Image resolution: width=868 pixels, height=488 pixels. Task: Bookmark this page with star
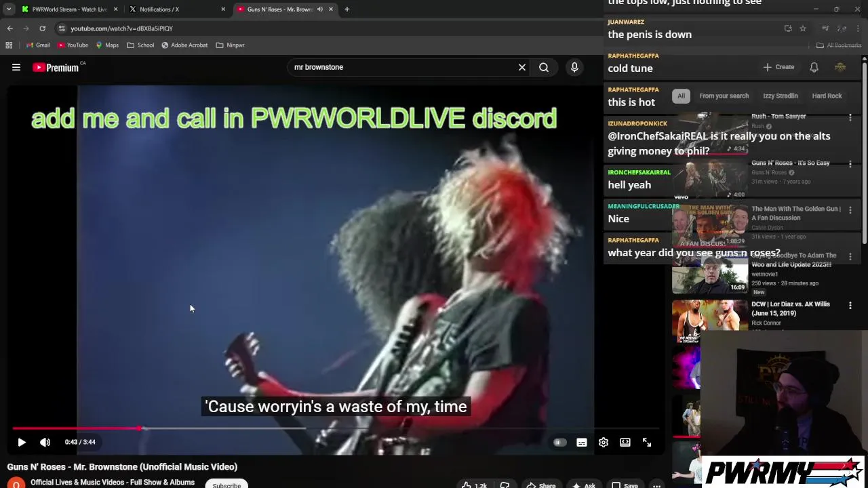click(x=803, y=28)
